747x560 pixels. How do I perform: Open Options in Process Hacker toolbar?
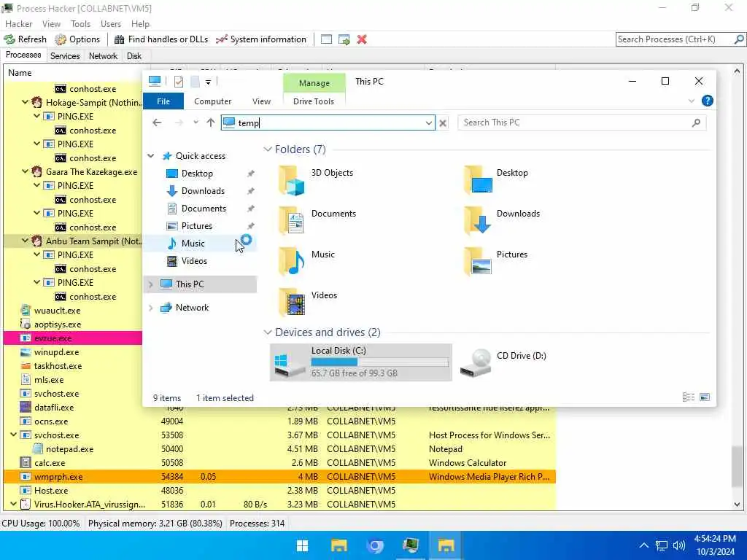[77, 39]
